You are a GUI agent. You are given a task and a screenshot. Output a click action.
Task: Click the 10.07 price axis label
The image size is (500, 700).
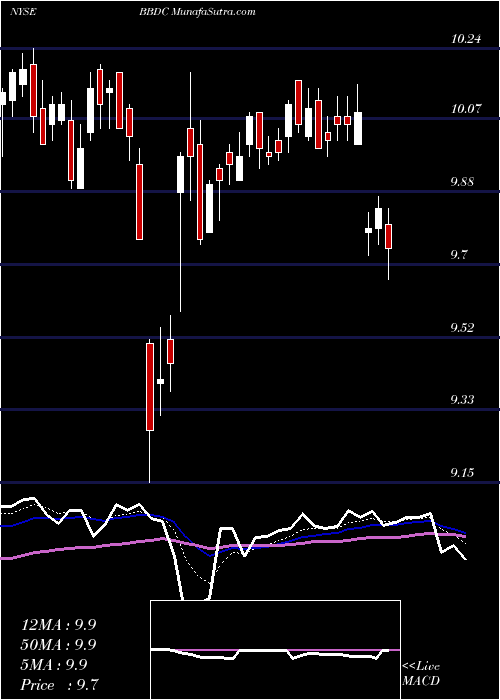click(466, 108)
